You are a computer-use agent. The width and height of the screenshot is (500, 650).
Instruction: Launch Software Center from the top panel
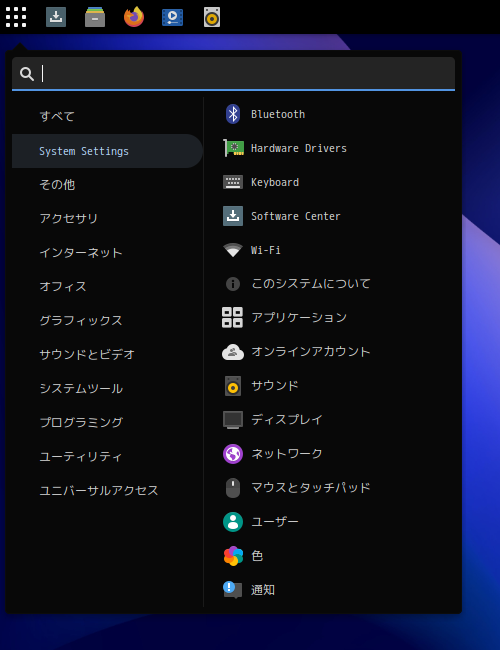point(56,17)
